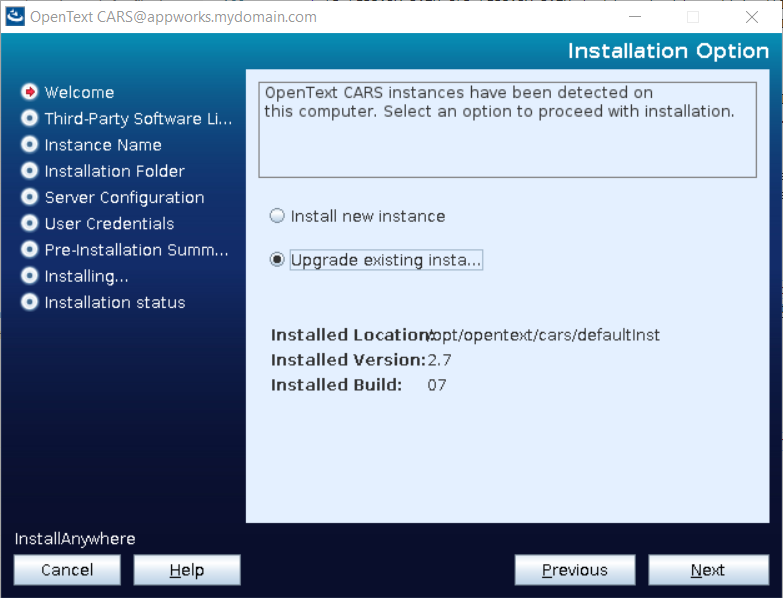This screenshot has height=598, width=783.
Task: Click the bullet icon next to Server Configuration
Action: 29,197
